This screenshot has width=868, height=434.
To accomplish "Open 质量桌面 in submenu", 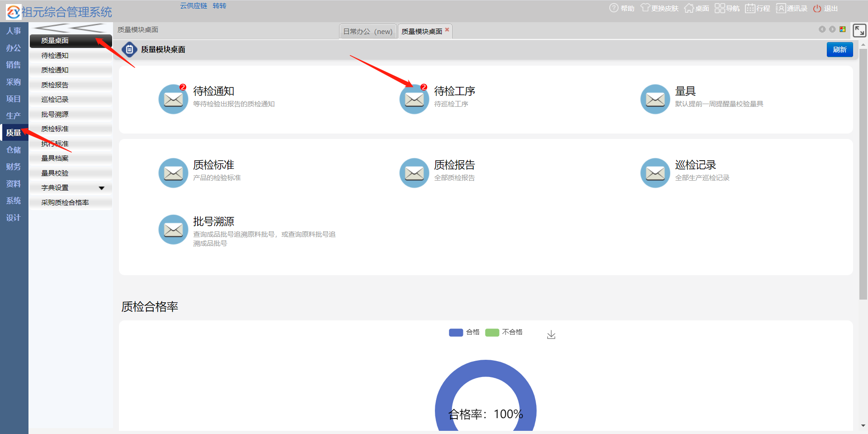I will (x=71, y=41).
